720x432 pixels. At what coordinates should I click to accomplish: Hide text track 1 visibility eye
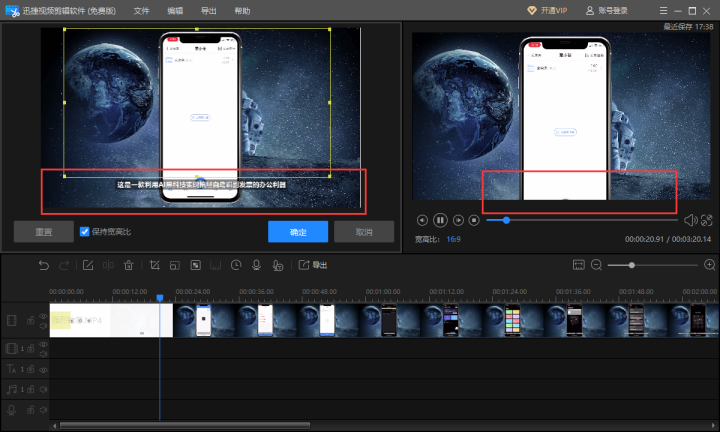[x=43, y=370]
